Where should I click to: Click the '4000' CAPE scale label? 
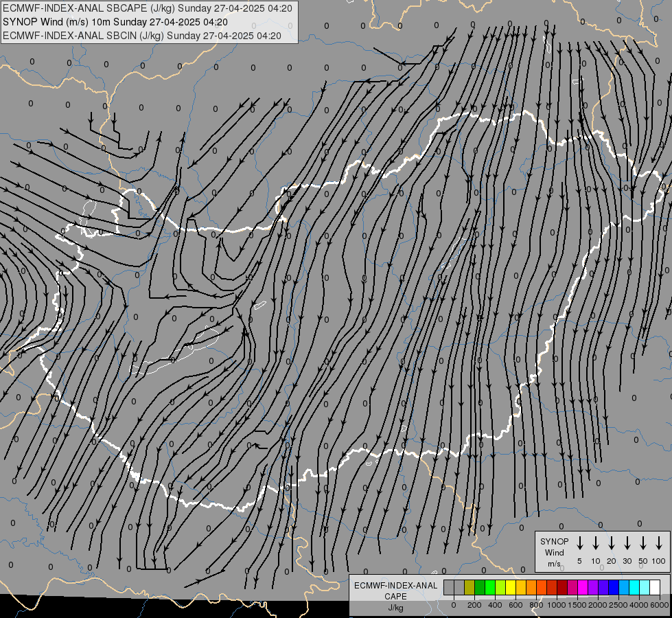(639, 605)
